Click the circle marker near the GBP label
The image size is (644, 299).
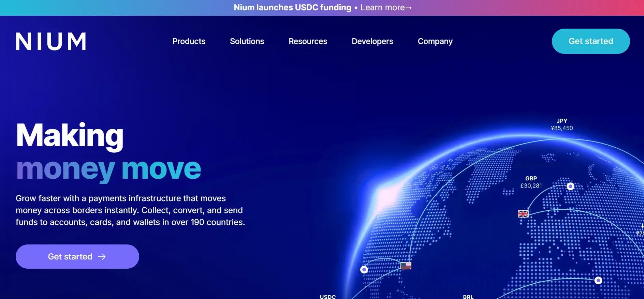click(570, 186)
